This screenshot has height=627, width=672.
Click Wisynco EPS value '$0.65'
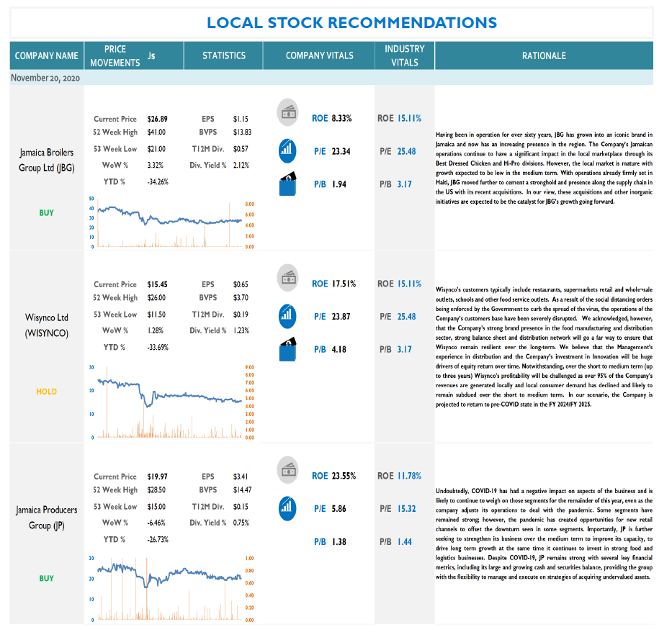point(241,284)
